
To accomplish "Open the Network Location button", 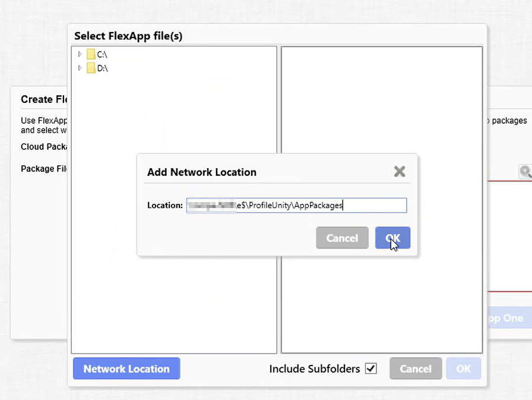I will coord(126,368).
